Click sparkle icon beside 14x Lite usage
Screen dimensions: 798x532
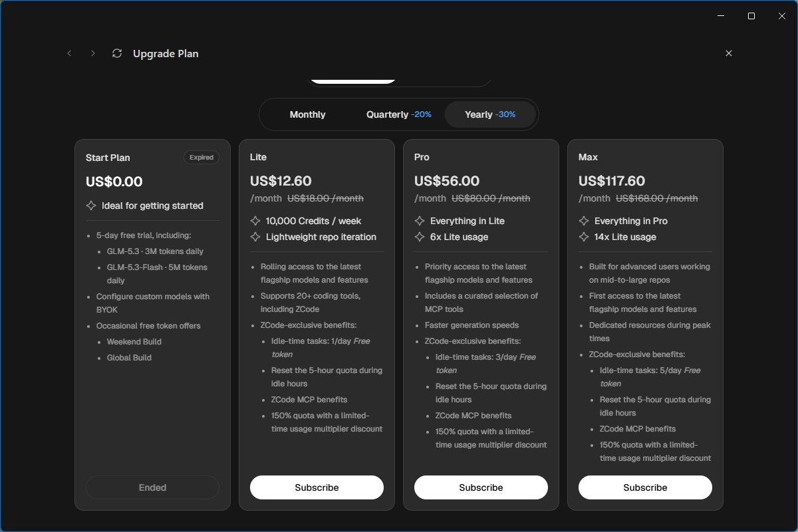584,237
